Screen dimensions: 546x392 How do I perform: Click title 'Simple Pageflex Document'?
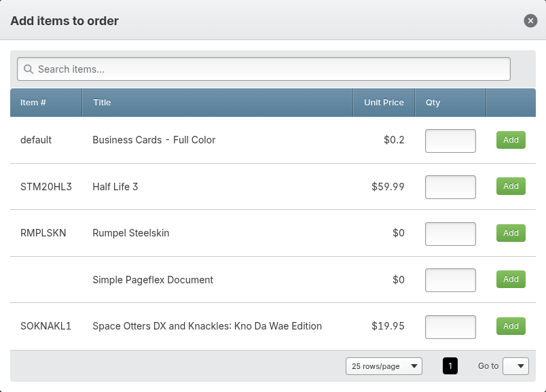[x=153, y=280]
